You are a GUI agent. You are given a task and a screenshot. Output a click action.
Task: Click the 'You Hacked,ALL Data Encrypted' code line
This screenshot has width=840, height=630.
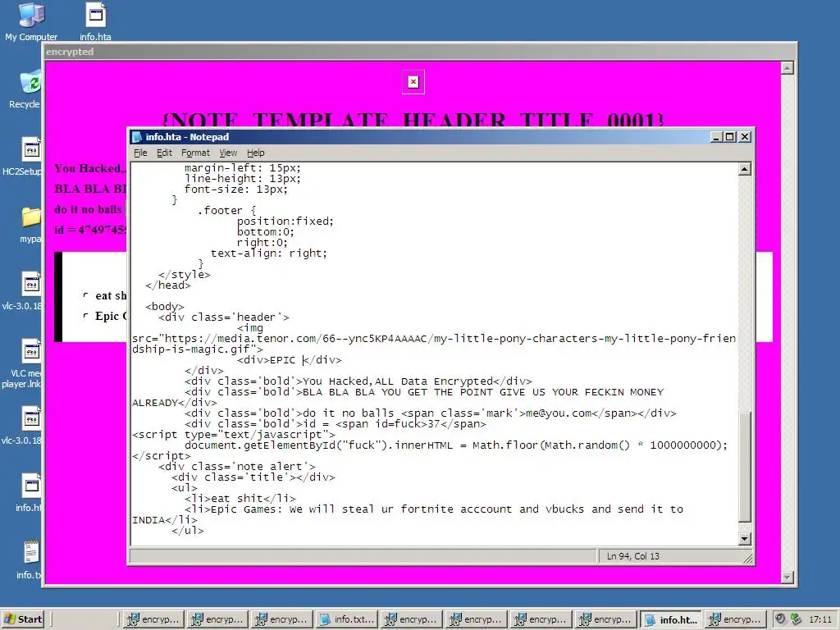358,381
